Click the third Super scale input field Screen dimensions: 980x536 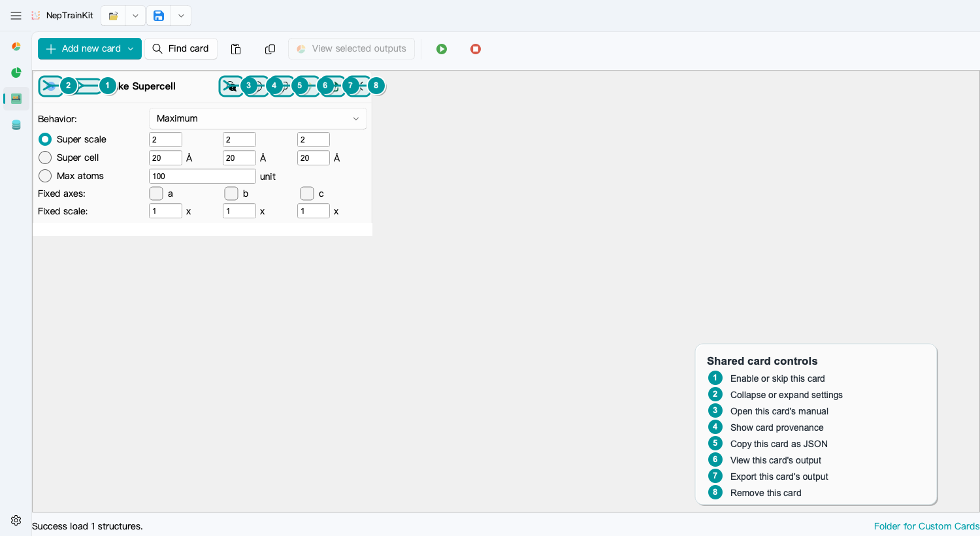(x=314, y=139)
